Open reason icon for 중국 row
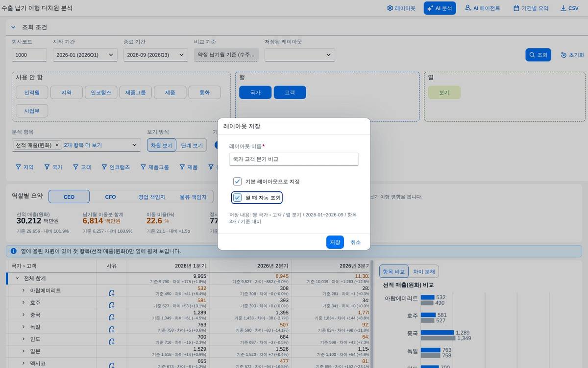Screen dimensions: 588x368 click(112, 317)
